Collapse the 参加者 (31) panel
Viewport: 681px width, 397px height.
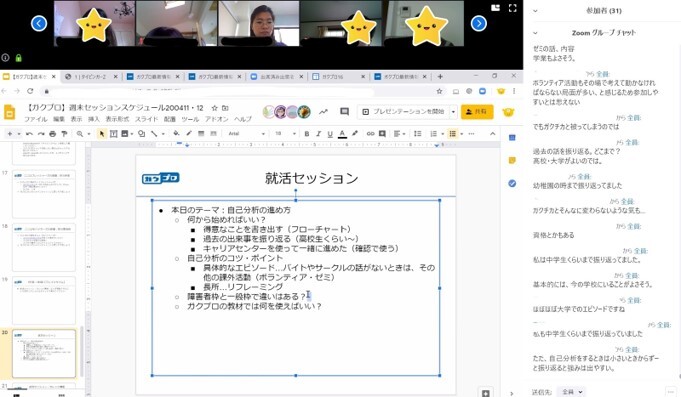(535, 11)
